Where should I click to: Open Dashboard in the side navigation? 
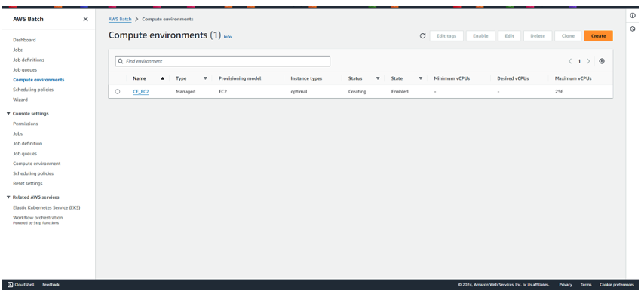coord(24,40)
